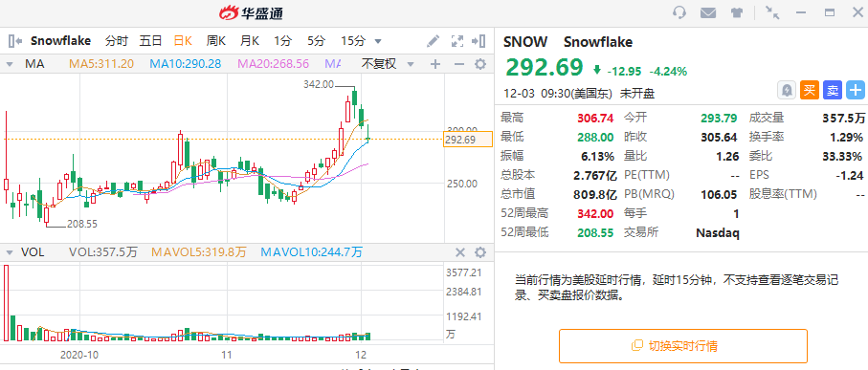Select the 月K chart tab

(249, 41)
